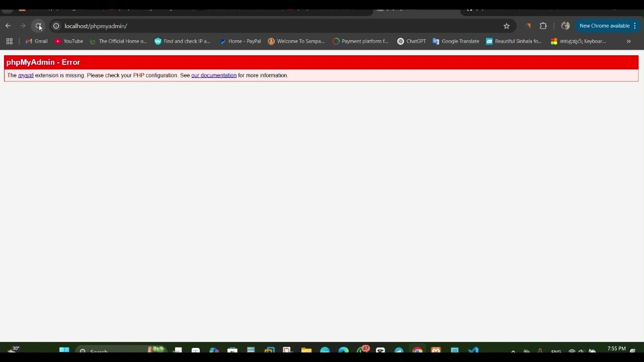Open the Payment platform f... bookmark
The image size is (644, 362).
pyautogui.click(x=361, y=41)
